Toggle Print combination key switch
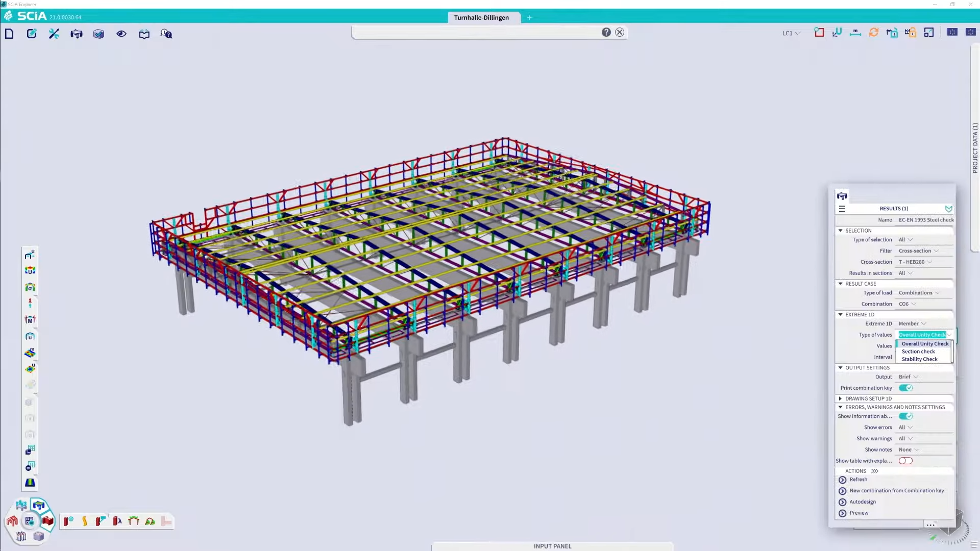 click(906, 388)
